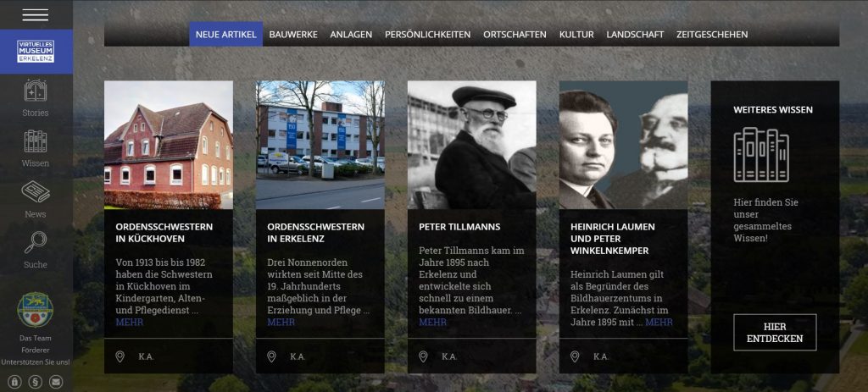Open the hamburger menu icon
The image size is (868, 392).
(36, 15)
